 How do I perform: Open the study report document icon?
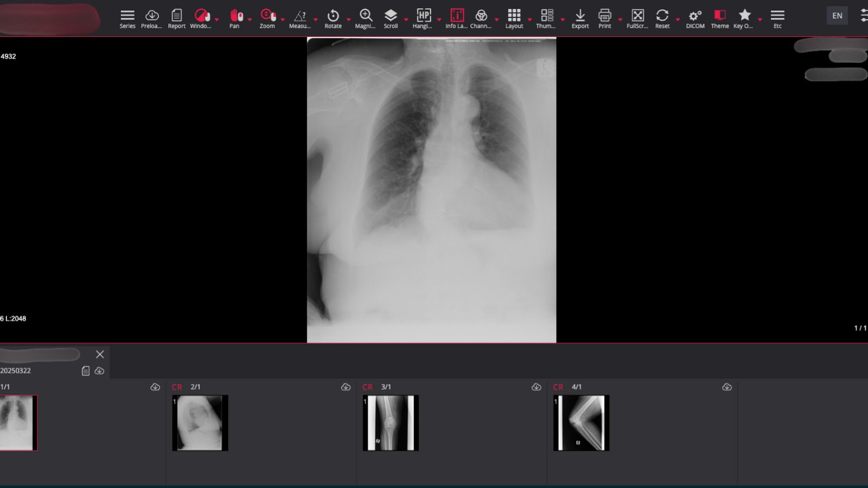pos(86,371)
